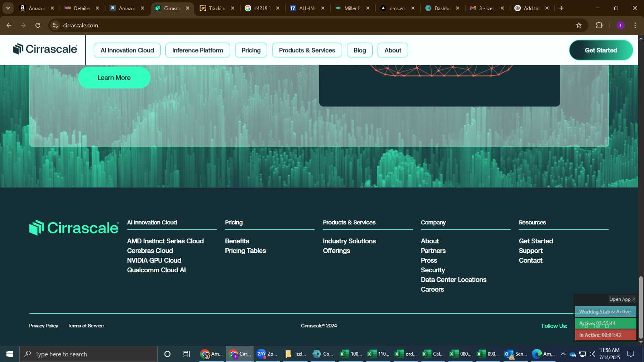
Task: Open the browser extensions puzzle icon
Action: click(599, 25)
